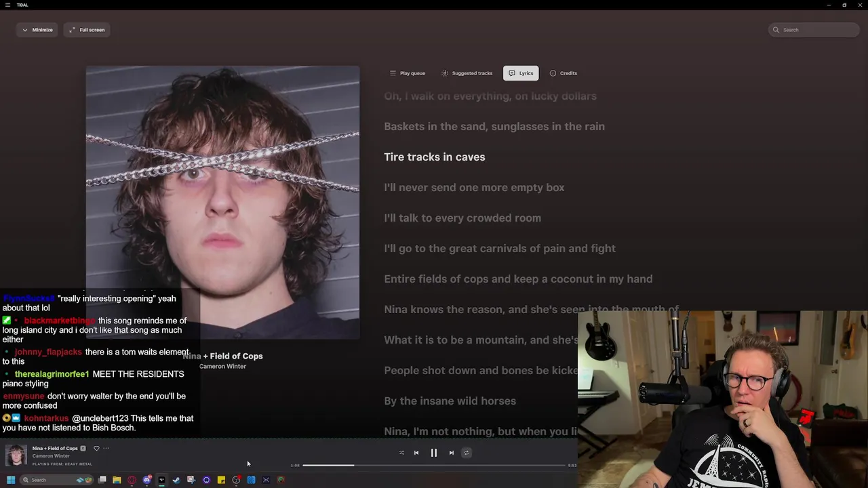Image resolution: width=868 pixels, height=488 pixels.
Task: Toggle shuffle in the player bar
Action: pos(401,453)
